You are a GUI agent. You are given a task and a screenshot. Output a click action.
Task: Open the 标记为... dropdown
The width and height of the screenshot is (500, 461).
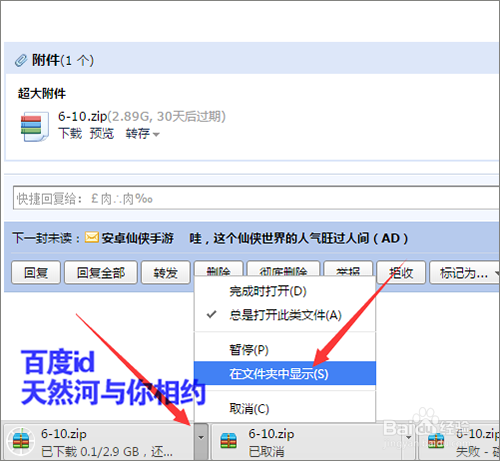465,272
